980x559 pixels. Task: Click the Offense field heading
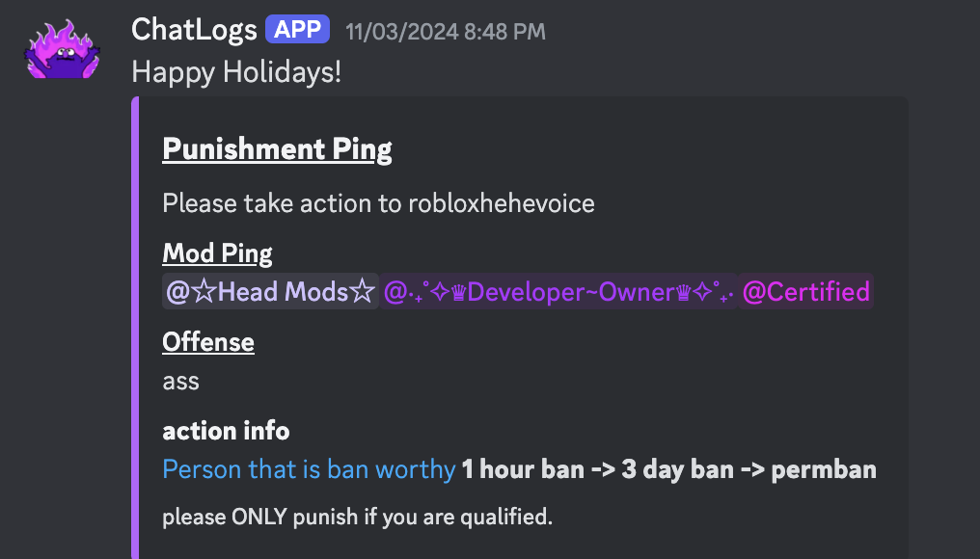[208, 342]
